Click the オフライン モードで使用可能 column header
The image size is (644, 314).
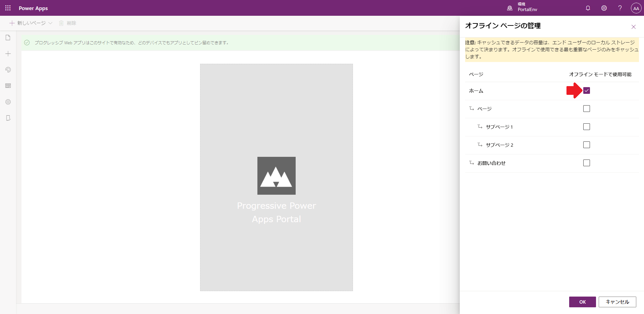point(600,74)
